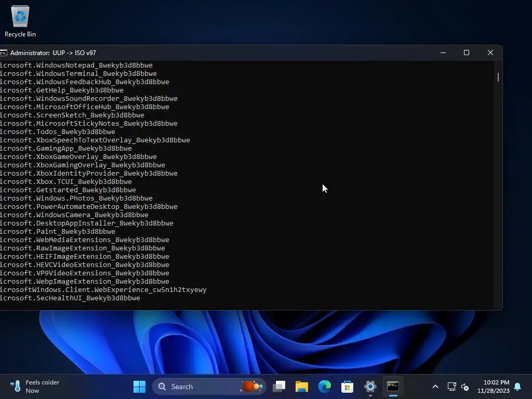Open notifications bell icon
The image size is (532, 399).
pos(518,387)
